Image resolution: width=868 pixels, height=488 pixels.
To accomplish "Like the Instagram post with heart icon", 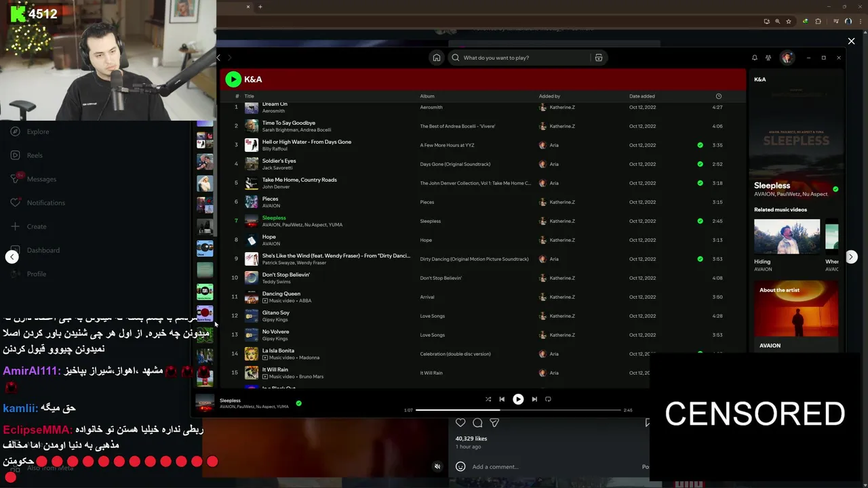I will 460,423.
